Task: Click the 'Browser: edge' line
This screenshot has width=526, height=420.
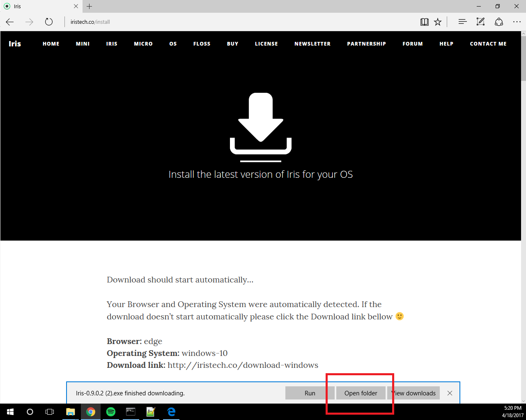Action: pos(135,341)
